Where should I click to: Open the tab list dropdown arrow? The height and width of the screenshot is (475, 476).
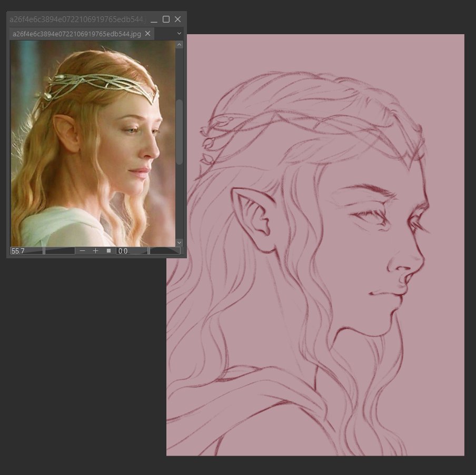tap(179, 33)
